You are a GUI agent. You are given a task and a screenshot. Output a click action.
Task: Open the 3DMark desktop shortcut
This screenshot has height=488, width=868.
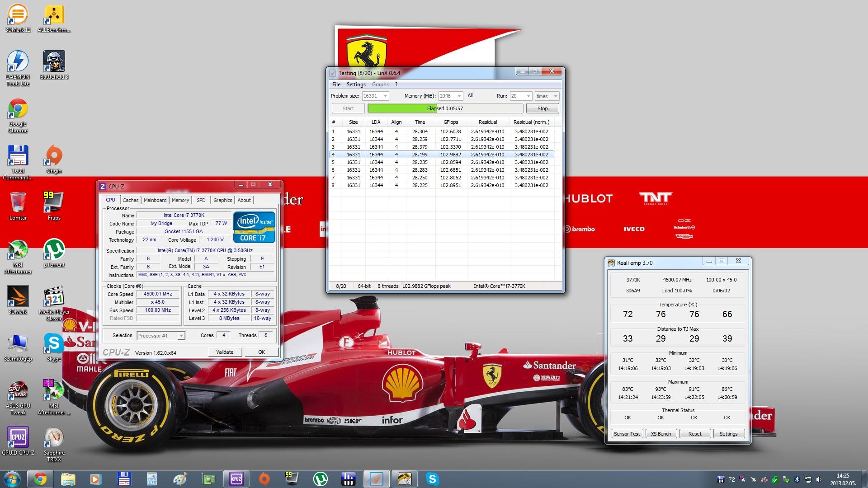(18, 300)
